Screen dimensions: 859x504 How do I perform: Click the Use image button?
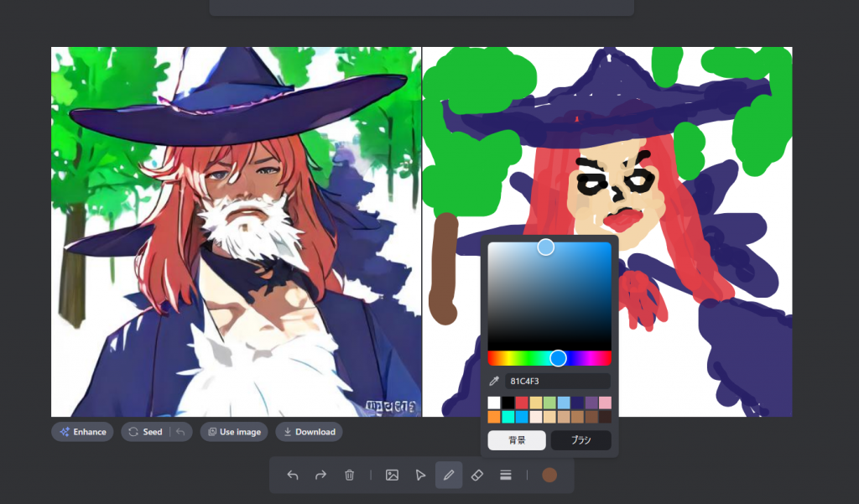coord(234,432)
